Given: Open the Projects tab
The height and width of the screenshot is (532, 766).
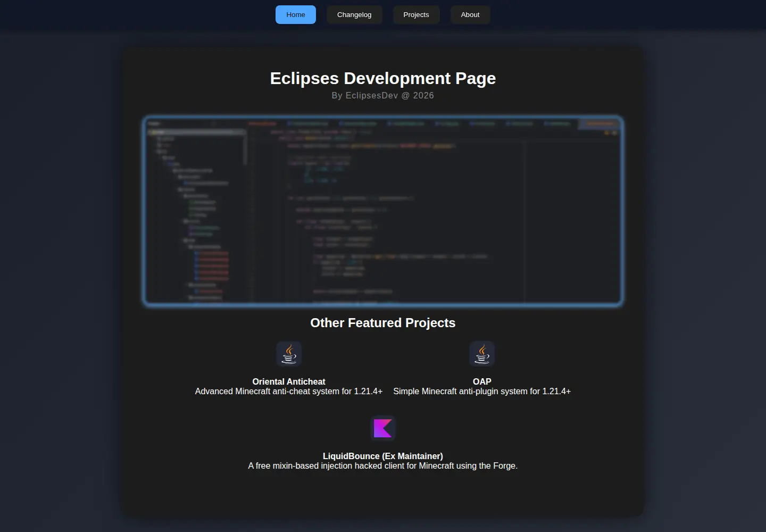Looking at the screenshot, I should tap(416, 15).
